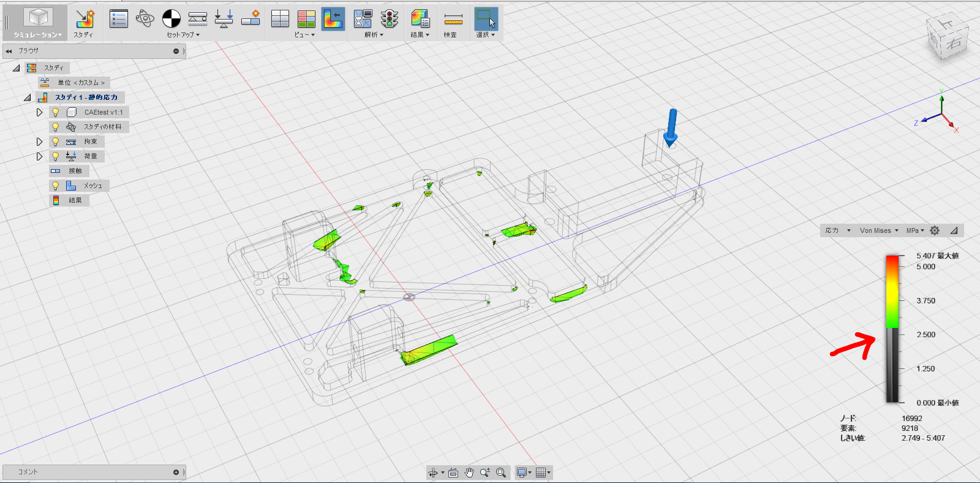Select the gray model view grid icon
The width and height of the screenshot is (980, 483).
pos(280,19)
